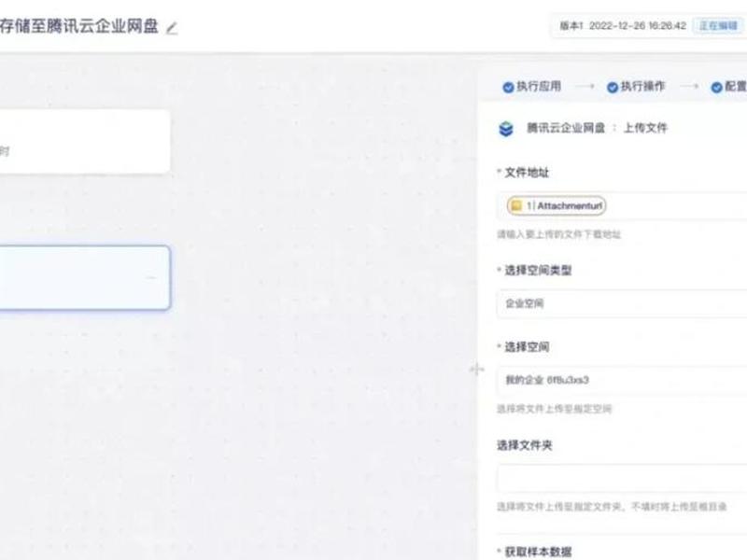
Task: Click the 文件地址 field label
Action: (x=527, y=173)
